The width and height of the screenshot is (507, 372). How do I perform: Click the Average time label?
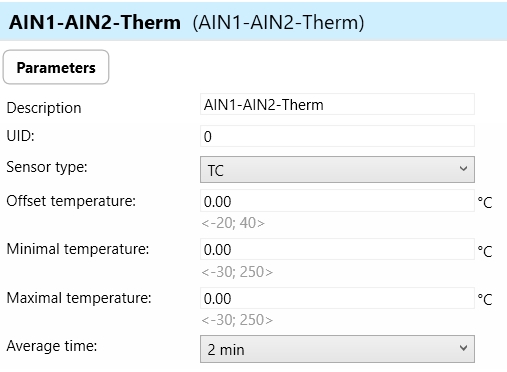pyautogui.click(x=52, y=346)
